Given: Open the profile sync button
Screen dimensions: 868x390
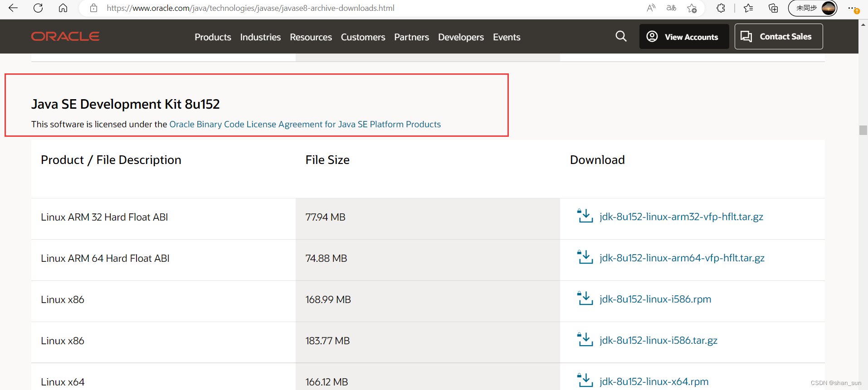Looking at the screenshot, I should 813,8.
